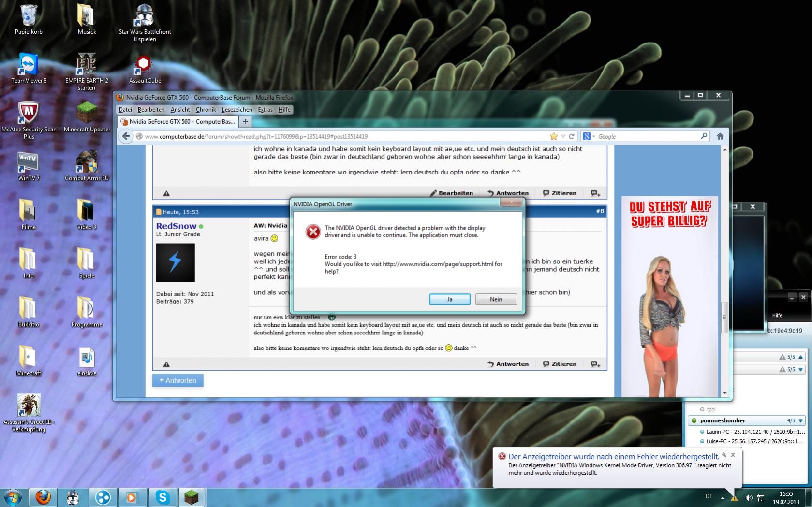Image resolution: width=812 pixels, height=507 pixels.
Task: Click the search magnifier icon
Action: tap(704, 136)
